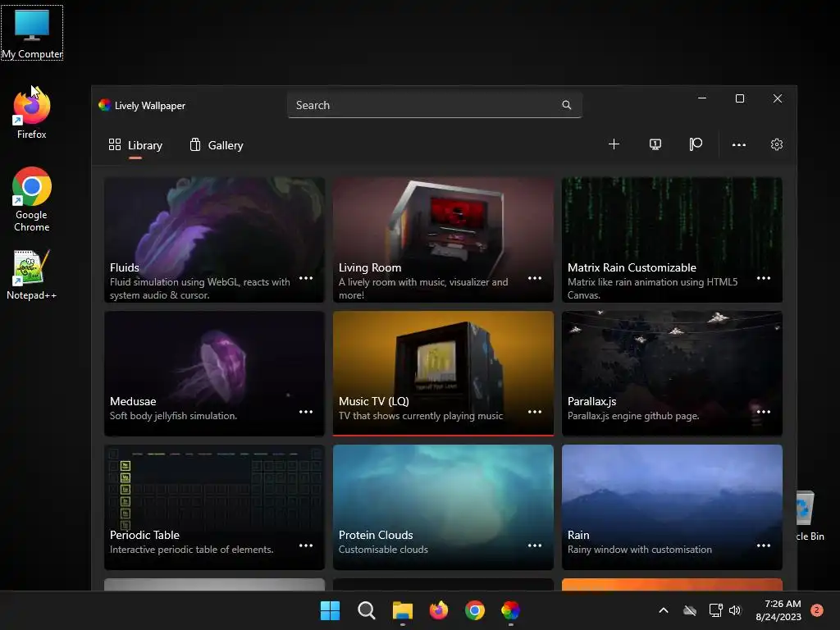Click the search magnifier icon in Lively
840x630 pixels.
tap(566, 105)
